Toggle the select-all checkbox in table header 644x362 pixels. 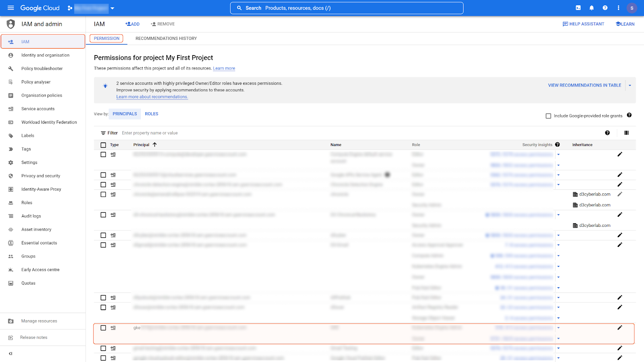coord(103,145)
